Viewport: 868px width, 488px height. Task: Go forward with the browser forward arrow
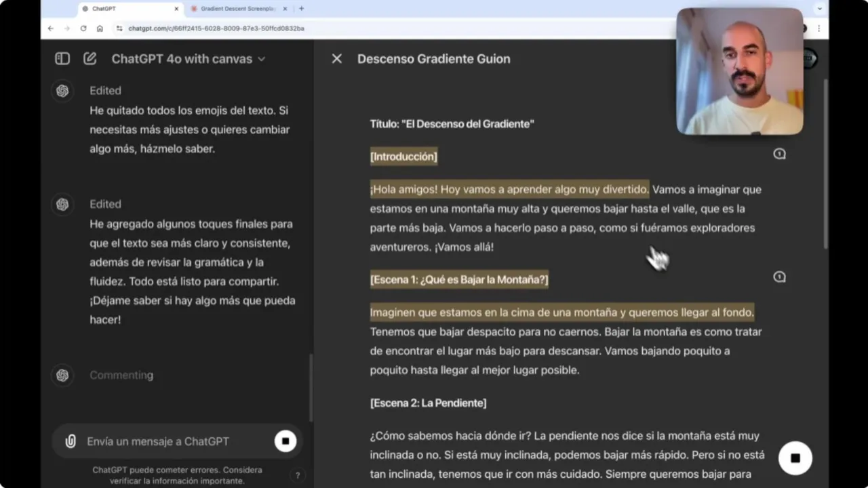[66, 28]
